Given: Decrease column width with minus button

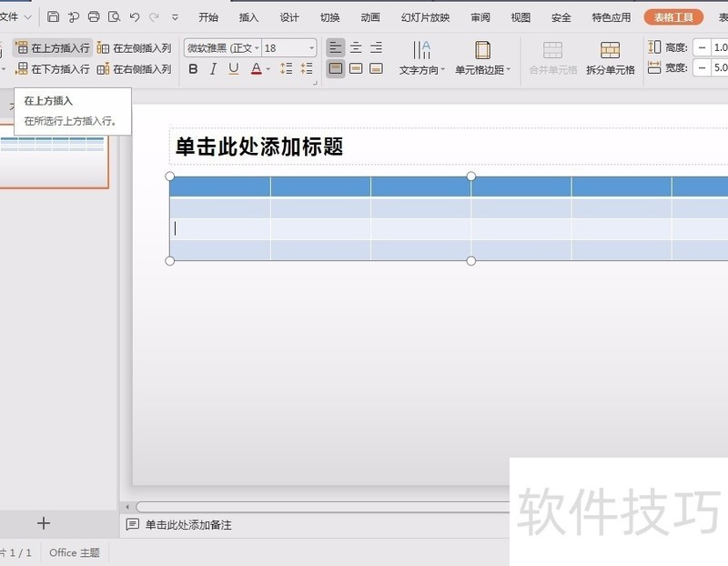Looking at the screenshot, I should (702, 68).
